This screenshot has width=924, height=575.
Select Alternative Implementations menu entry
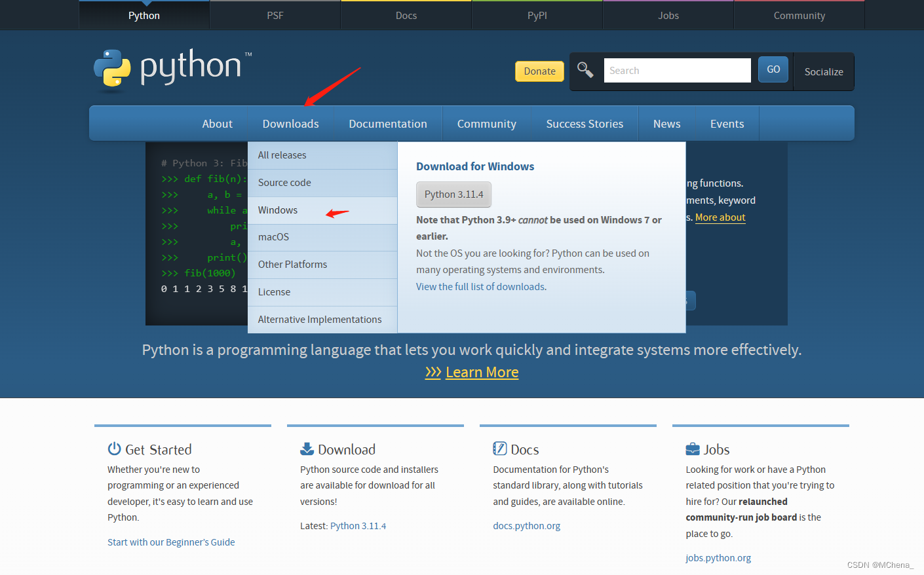point(322,320)
